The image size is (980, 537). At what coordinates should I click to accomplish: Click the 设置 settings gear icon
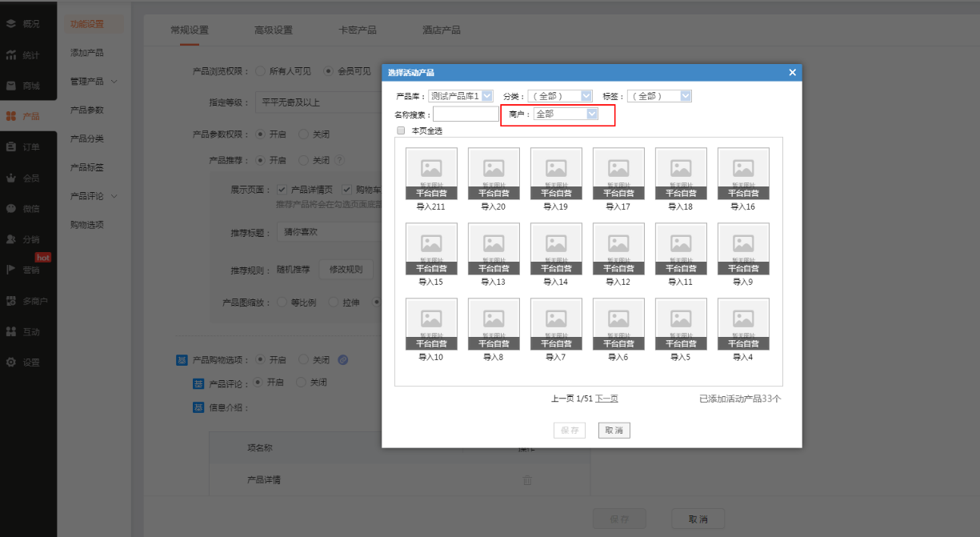pyautogui.click(x=11, y=363)
